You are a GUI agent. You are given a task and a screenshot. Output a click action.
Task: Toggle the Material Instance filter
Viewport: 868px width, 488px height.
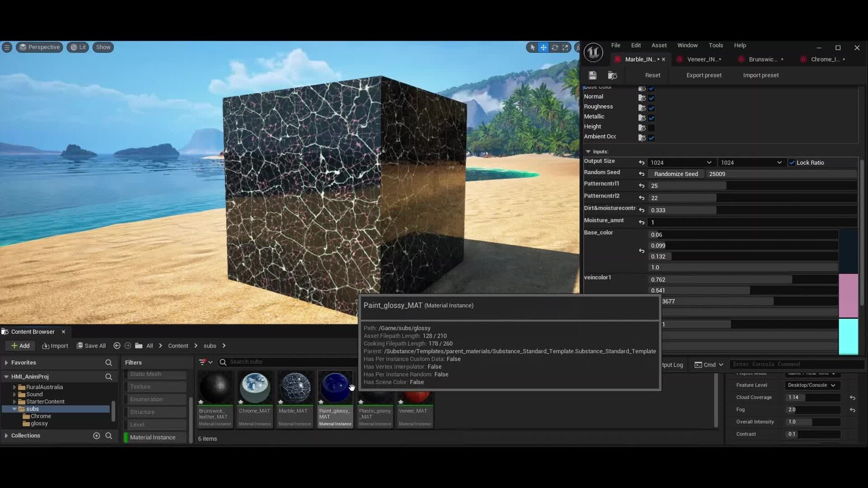[x=155, y=437]
